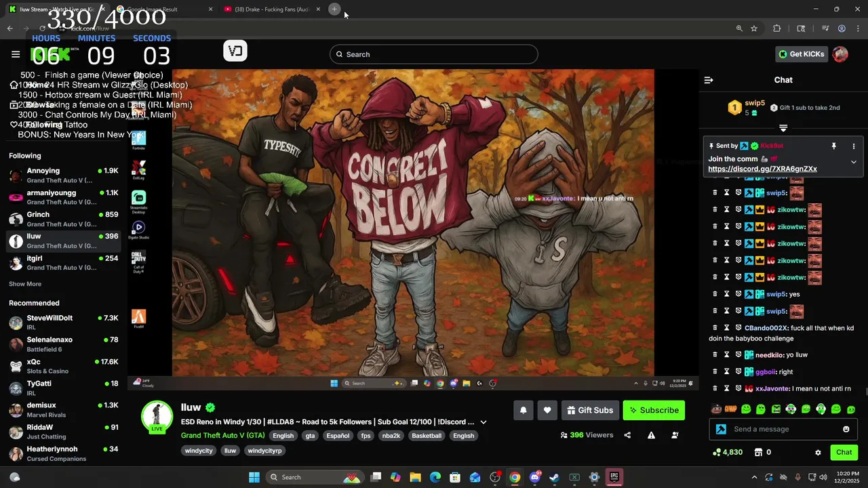Click Get KICKs button in header
Image resolution: width=868 pixels, height=488 pixels.
click(802, 54)
